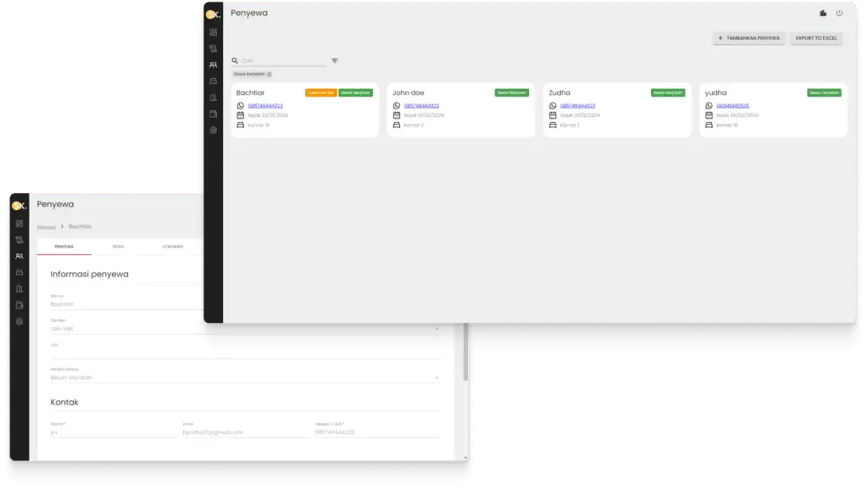This screenshot has width=868, height=495.
Task: Remove the 'Sewa berjalan' filter chip
Action: 270,75
